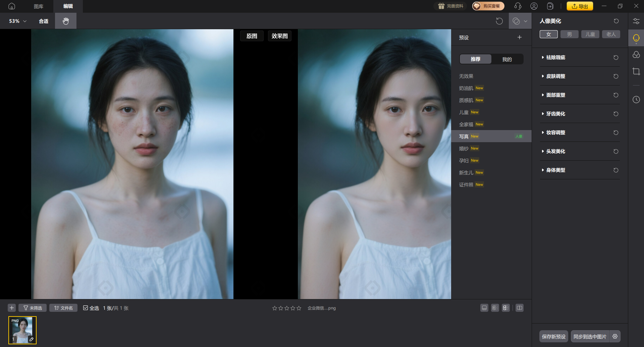Select the hand pan tool
Screen dimensions: 644x347
click(66, 21)
